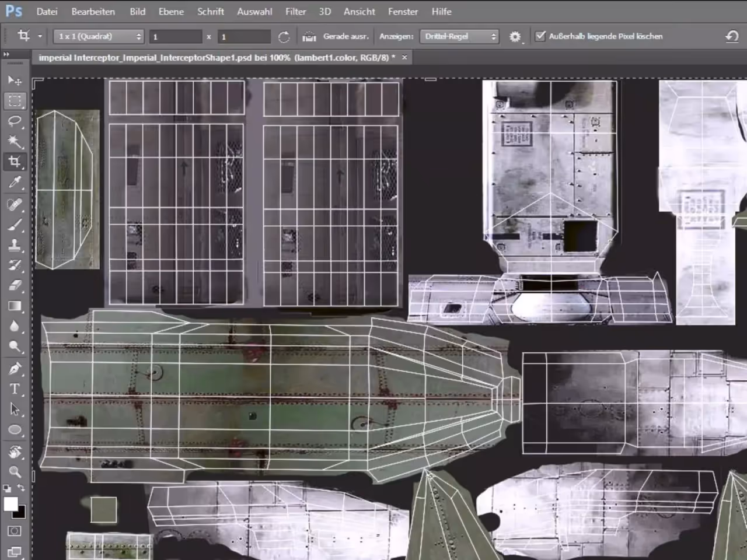Open the Filter menu
Image resolution: width=747 pixels, height=560 pixels.
(296, 11)
